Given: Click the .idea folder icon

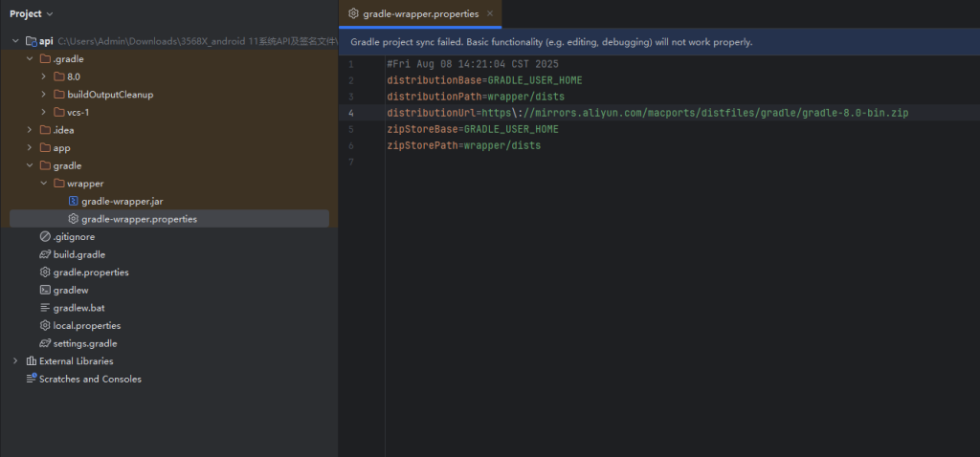Looking at the screenshot, I should (45, 130).
